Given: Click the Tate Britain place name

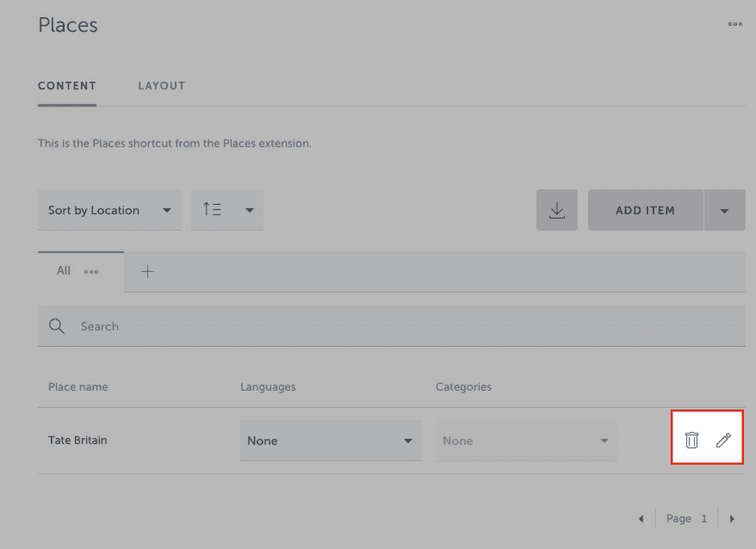Looking at the screenshot, I should 77,441.
